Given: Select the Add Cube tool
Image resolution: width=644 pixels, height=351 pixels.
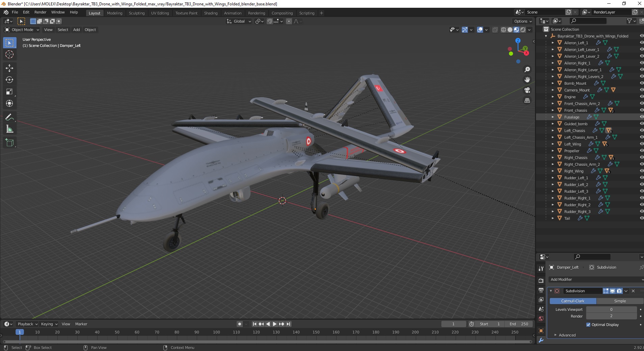Looking at the screenshot, I should tap(9, 143).
